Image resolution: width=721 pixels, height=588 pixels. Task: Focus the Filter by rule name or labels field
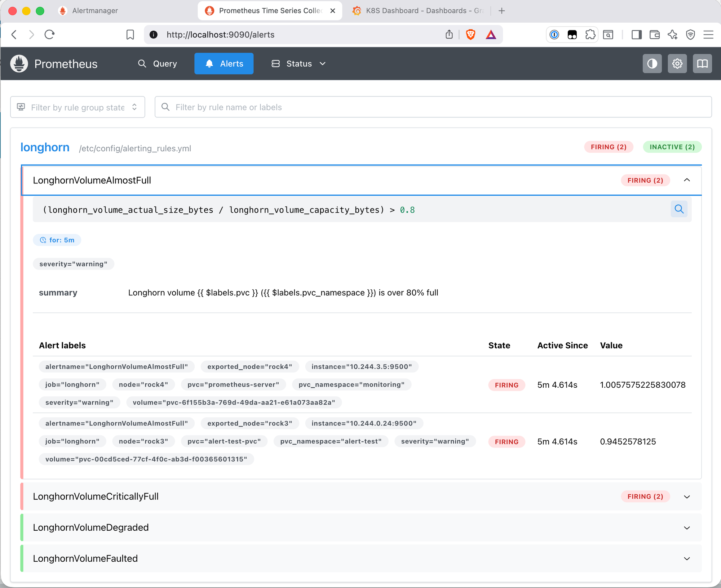pyautogui.click(x=433, y=107)
